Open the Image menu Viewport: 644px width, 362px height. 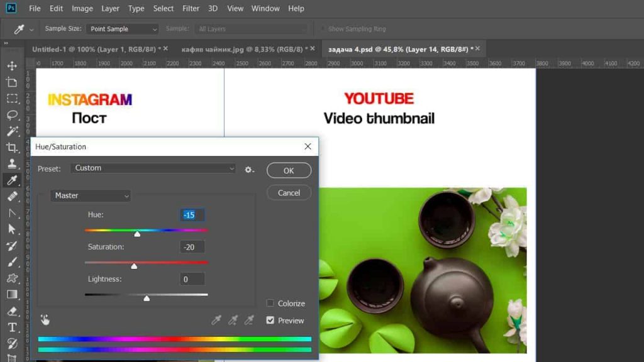click(82, 9)
